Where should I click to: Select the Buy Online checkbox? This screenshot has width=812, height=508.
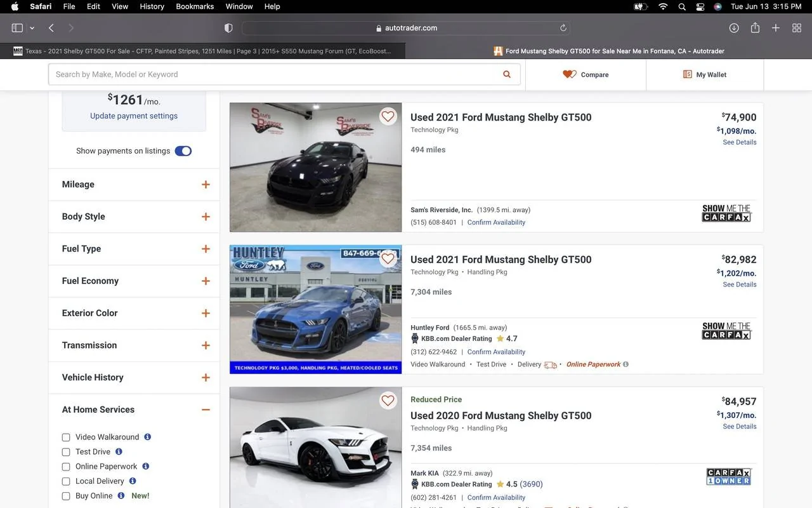click(66, 496)
